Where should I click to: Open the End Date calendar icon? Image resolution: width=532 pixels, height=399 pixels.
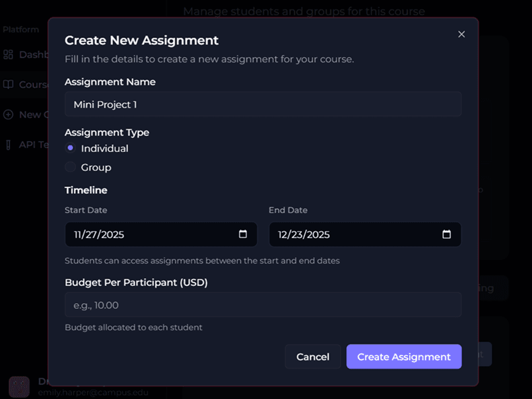[446, 234]
